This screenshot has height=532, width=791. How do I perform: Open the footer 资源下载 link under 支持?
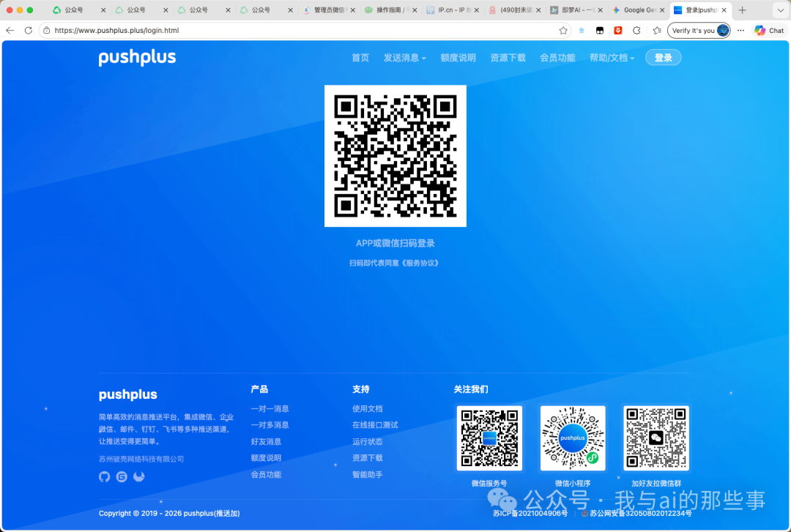click(367, 458)
